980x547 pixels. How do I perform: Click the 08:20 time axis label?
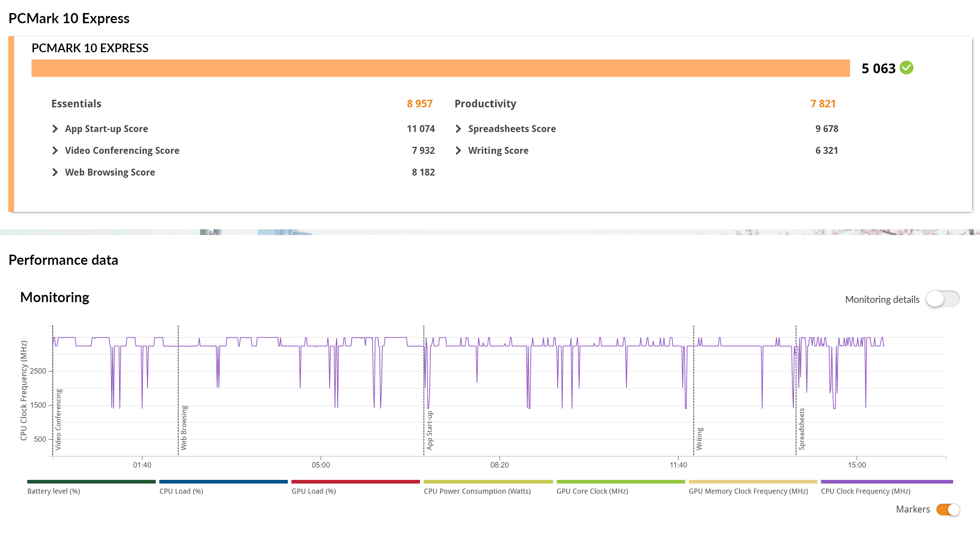499,465
